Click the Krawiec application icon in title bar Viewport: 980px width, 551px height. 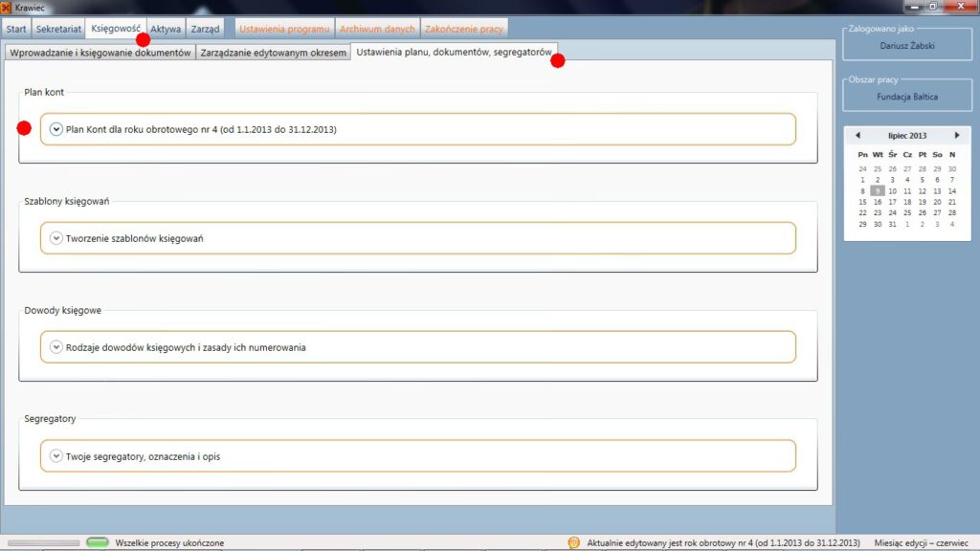click(x=7, y=7)
